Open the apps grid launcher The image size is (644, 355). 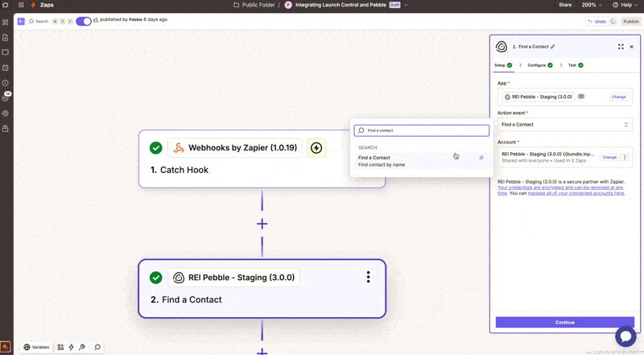click(x=21, y=5)
